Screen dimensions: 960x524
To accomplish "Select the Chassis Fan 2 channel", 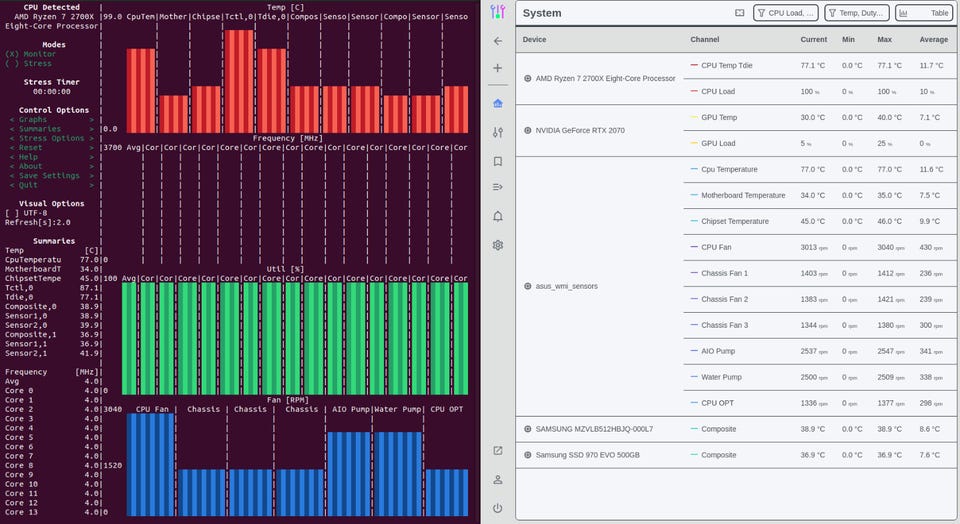I will pos(820,299).
